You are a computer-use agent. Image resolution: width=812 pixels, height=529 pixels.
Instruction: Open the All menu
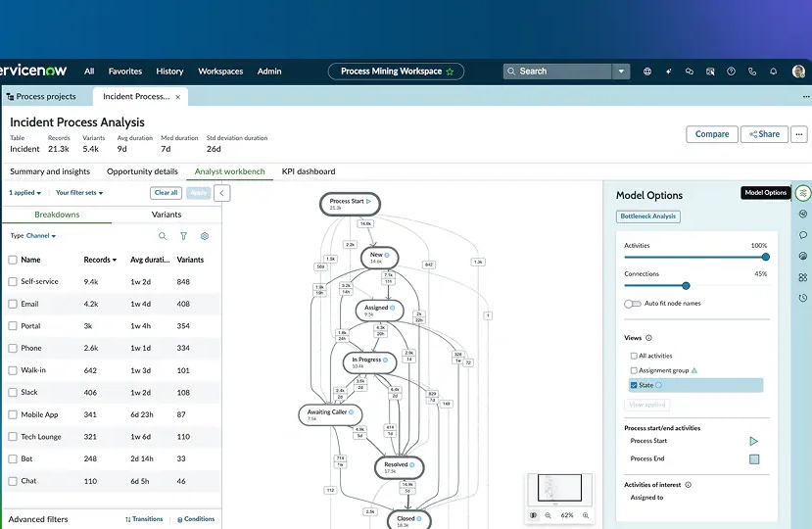click(89, 72)
